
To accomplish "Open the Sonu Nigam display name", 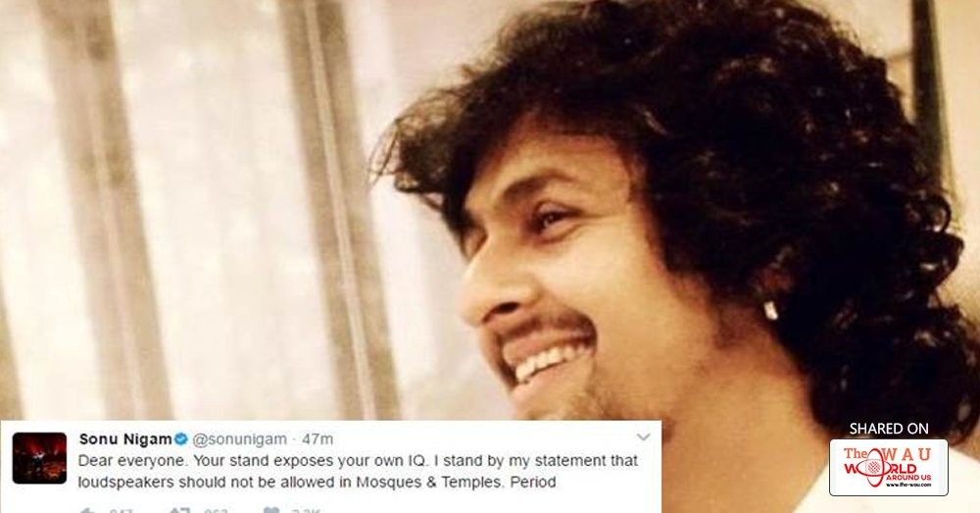I will coord(125,439).
